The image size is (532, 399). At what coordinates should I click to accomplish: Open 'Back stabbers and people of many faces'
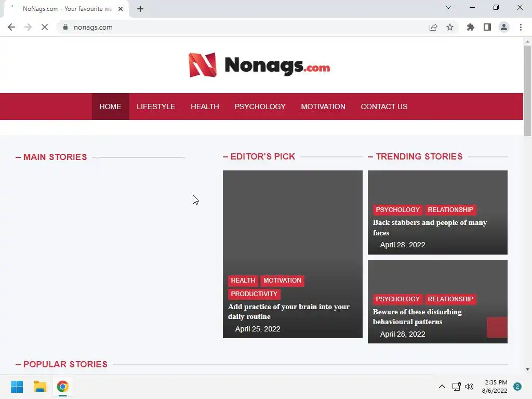click(430, 228)
